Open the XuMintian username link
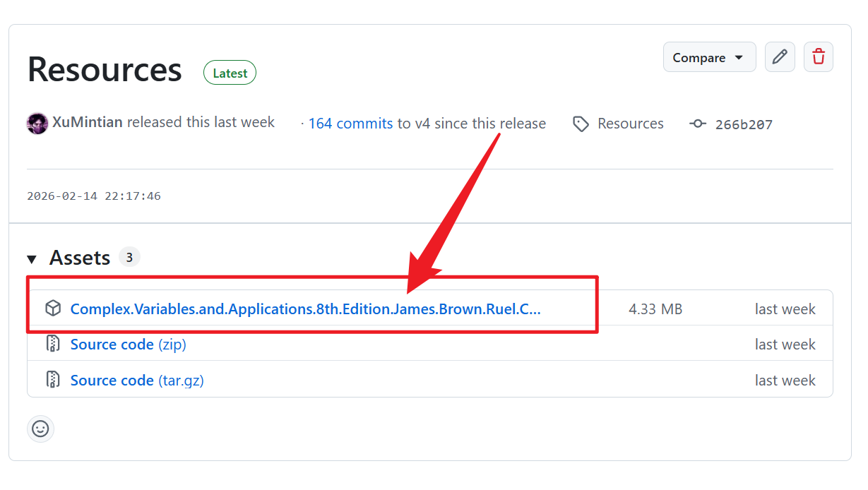This screenshot has width=868, height=490. [x=88, y=123]
